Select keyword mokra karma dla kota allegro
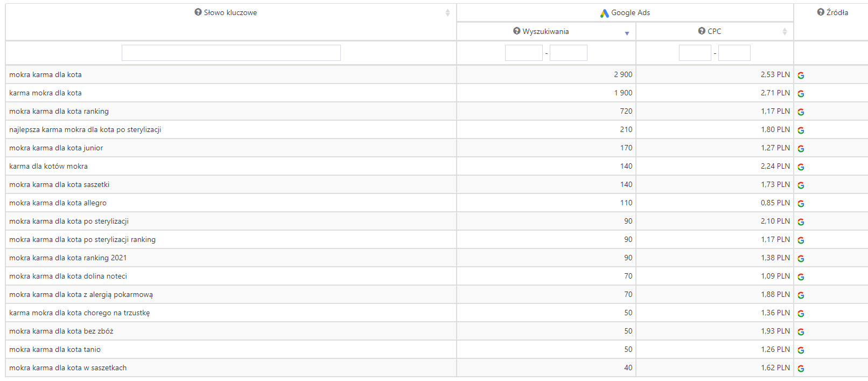The height and width of the screenshot is (381, 868). [x=58, y=203]
